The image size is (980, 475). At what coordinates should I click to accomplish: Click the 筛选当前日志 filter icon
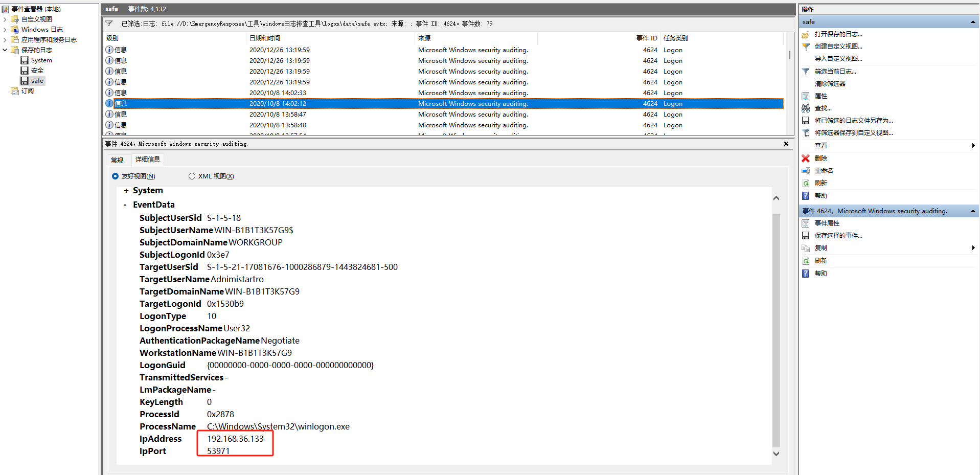[x=806, y=72]
